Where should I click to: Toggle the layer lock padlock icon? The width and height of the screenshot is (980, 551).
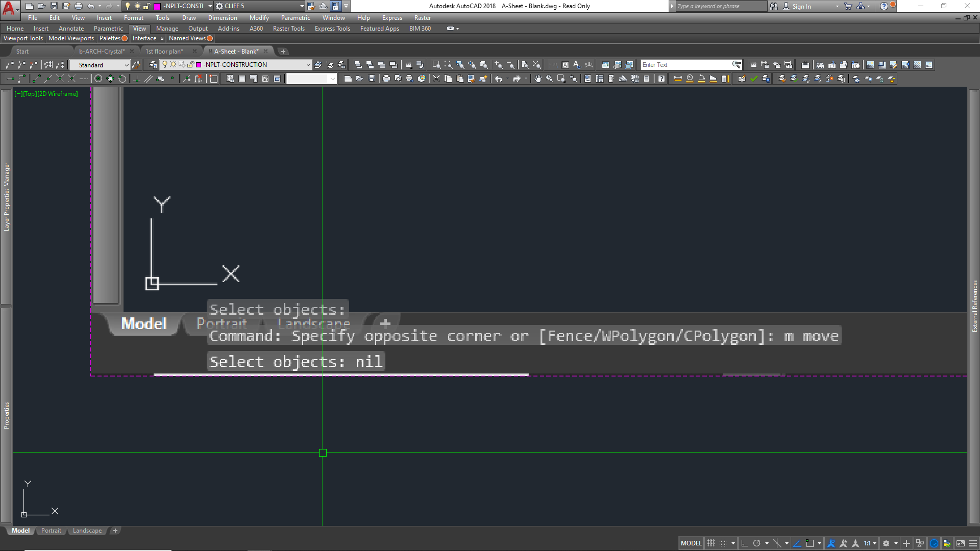point(191,64)
